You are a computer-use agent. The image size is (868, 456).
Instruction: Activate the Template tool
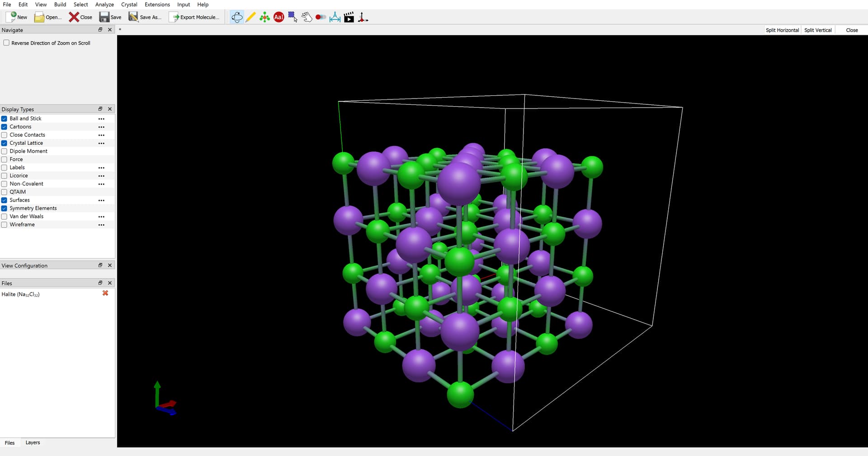click(x=264, y=17)
